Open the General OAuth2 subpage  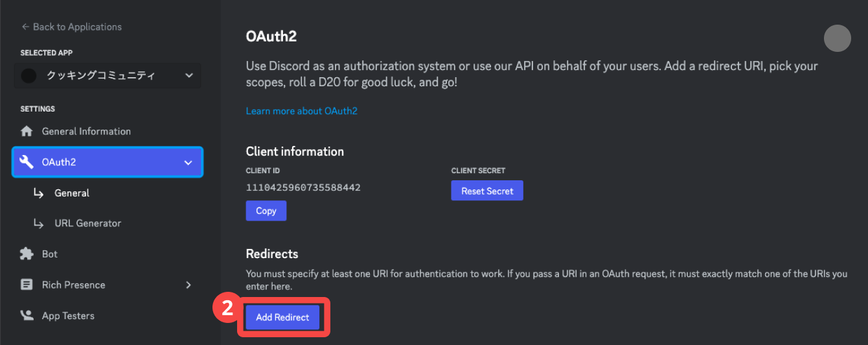pos(72,193)
